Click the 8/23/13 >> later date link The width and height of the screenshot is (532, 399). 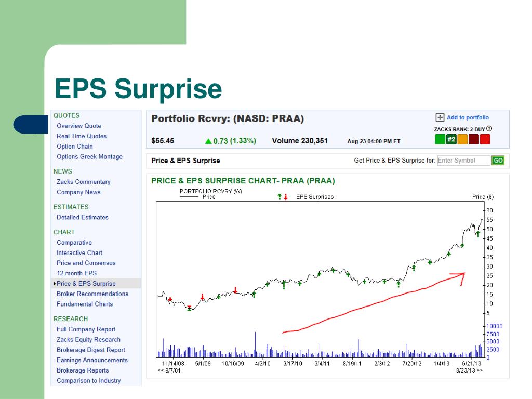tap(469, 370)
